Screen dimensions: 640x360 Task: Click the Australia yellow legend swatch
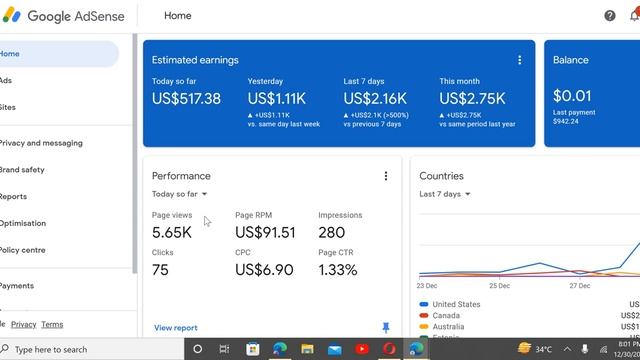pyautogui.click(x=424, y=327)
